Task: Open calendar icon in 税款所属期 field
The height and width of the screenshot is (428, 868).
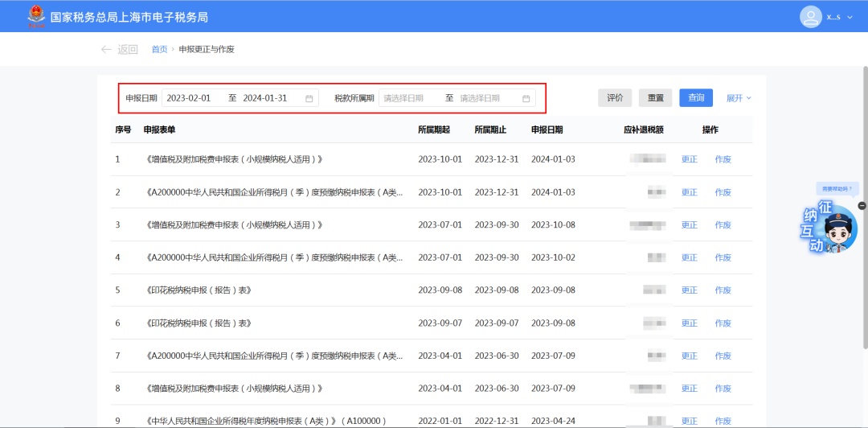Action: click(x=526, y=98)
